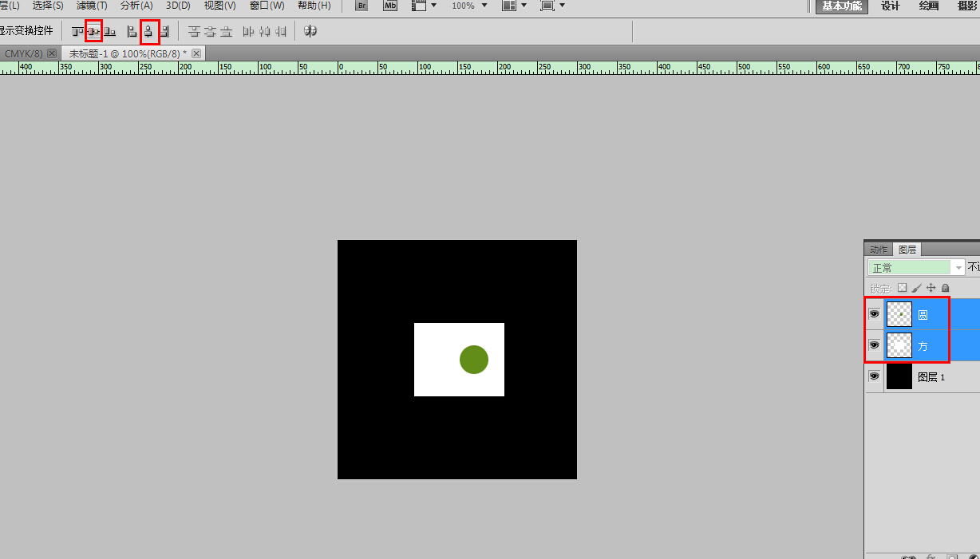Viewport: 980px width, 559px height.
Task: Toggle lock all padlock icon
Action: (x=946, y=288)
